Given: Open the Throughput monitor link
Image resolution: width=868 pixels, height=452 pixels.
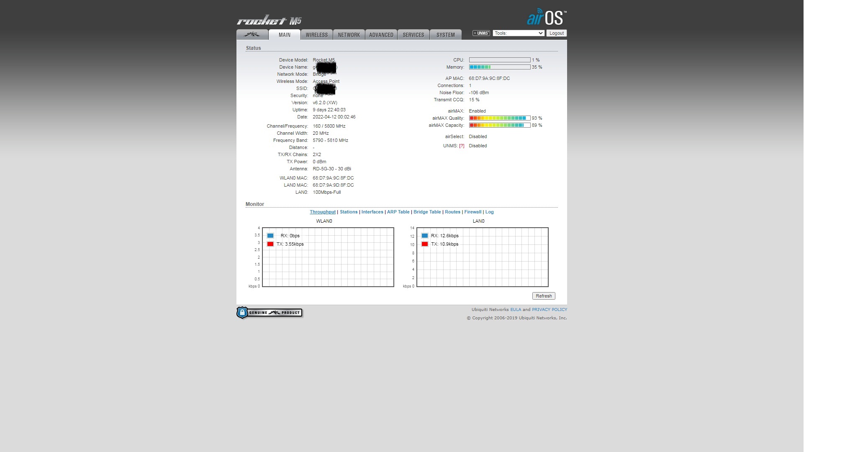Looking at the screenshot, I should (323, 212).
